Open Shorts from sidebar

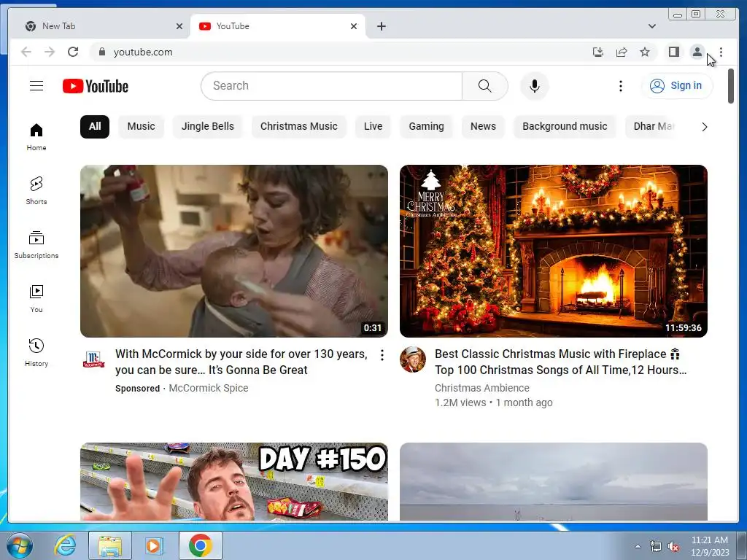pyautogui.click(x=36, y=191)
